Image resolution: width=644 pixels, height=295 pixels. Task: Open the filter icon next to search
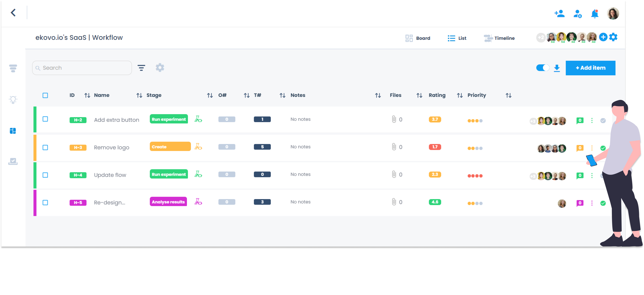(x=141, y=68)
